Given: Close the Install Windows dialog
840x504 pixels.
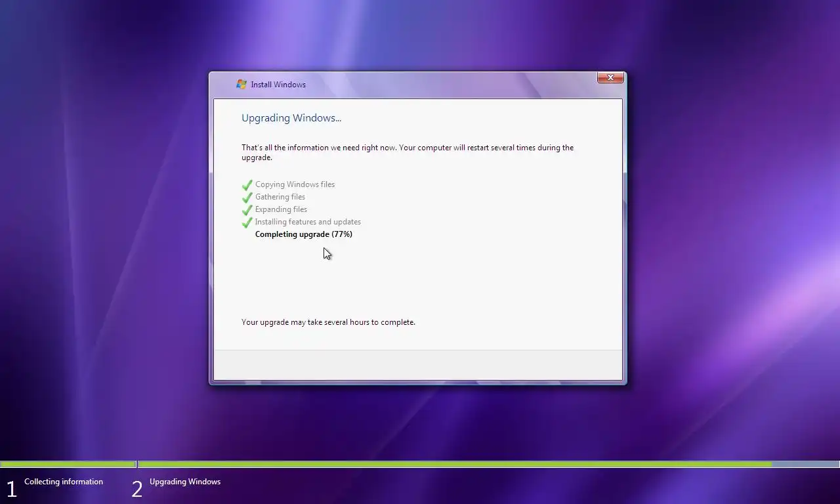Looking at the screenshot, I should click(x=610, y=77).
